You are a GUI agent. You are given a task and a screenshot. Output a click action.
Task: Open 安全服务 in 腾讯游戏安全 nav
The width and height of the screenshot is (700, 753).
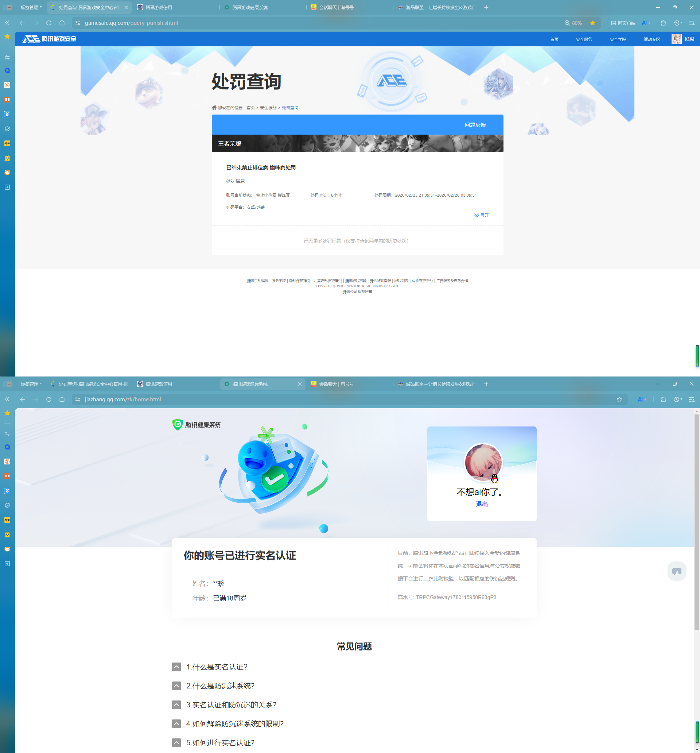pos(584,39)
